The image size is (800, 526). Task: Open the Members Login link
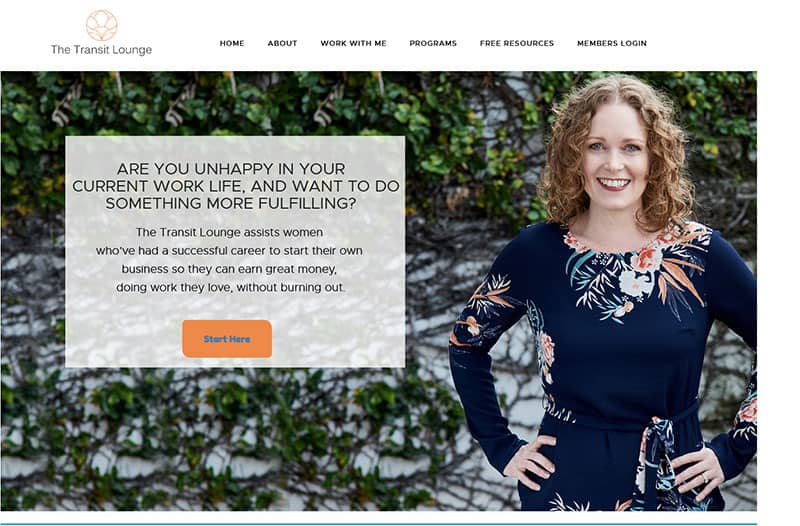[x=612, y=43]
